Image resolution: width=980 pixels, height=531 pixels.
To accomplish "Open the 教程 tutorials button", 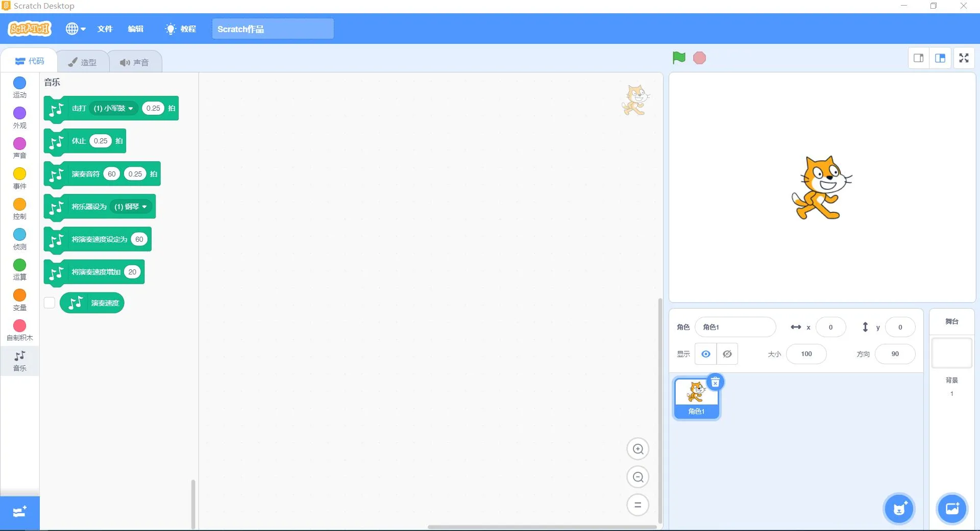I will click(181, 29).
